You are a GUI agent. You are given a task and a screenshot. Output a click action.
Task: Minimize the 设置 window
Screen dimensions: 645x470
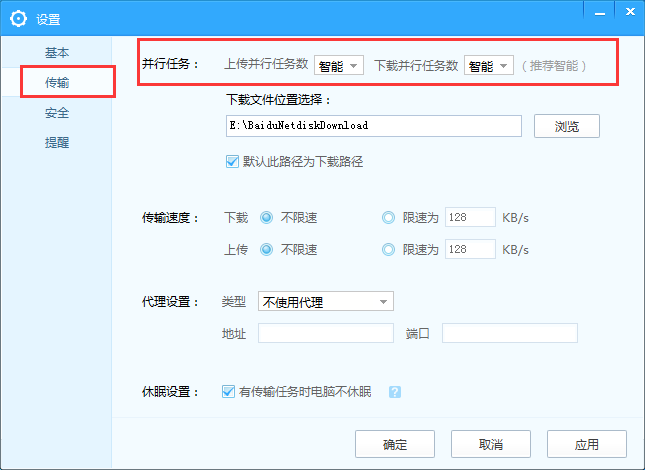[600, 12]
